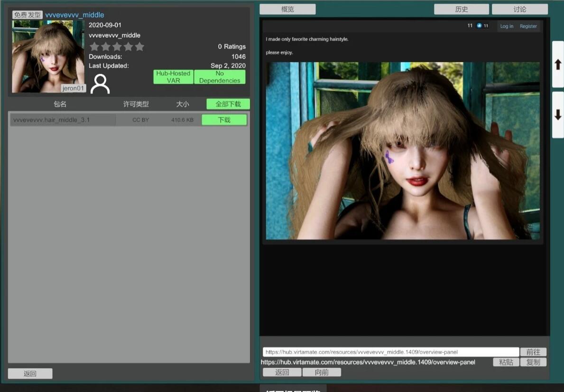Viewport: 564px width, 392px height.
Task: Click the Hub-Hosted VAR badge
Action: 173,77
